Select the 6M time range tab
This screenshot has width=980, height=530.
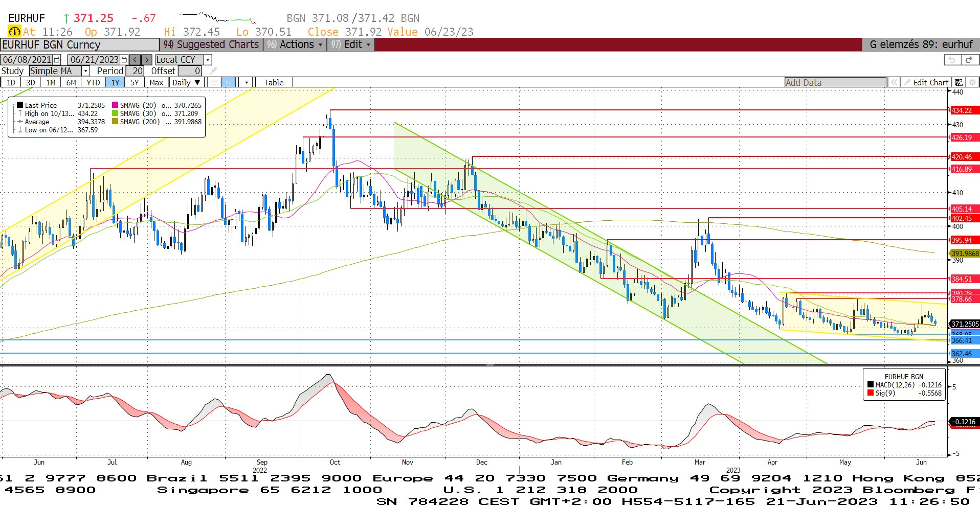tap(71, 82)
